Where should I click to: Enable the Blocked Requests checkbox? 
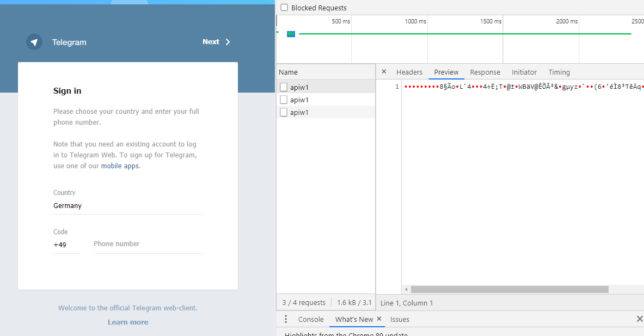284,8
